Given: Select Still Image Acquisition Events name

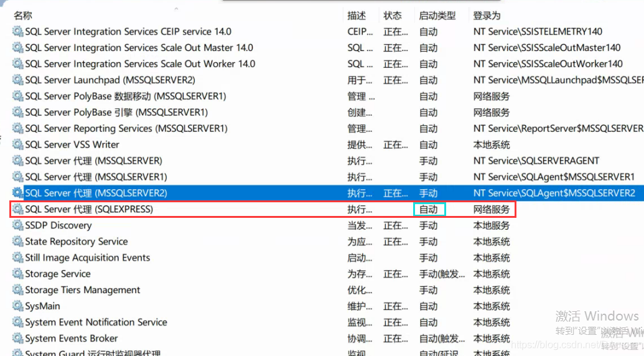Looking at the screenshot, I should pyautogui.click(x=88, y=258).
